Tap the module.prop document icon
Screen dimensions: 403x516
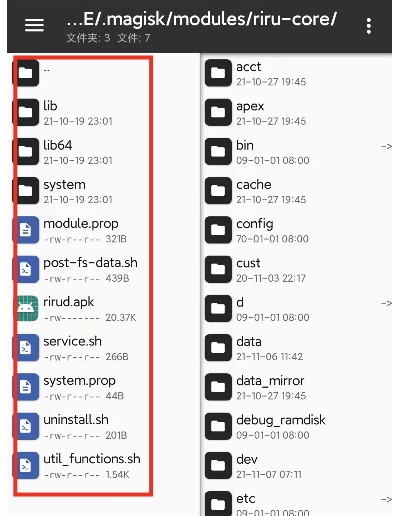pos(26,230)
